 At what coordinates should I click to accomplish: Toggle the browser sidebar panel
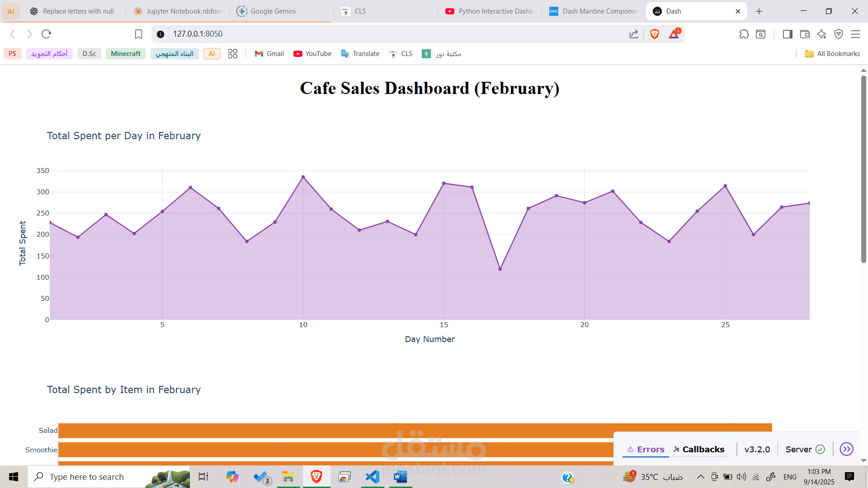tap(788, 34)
